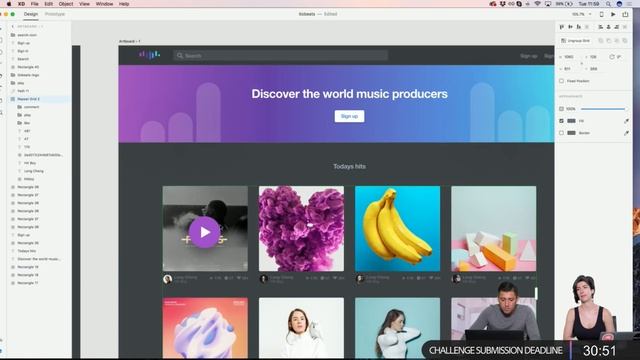Pick fill color with eyedropper icon
Screen dimensions: 640x360
pos(626,121)
